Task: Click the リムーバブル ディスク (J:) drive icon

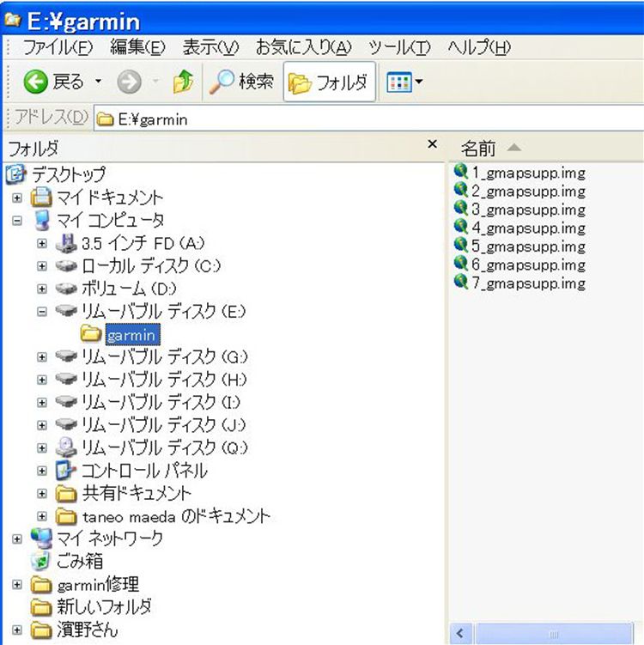Action: (x=66, y=423)
